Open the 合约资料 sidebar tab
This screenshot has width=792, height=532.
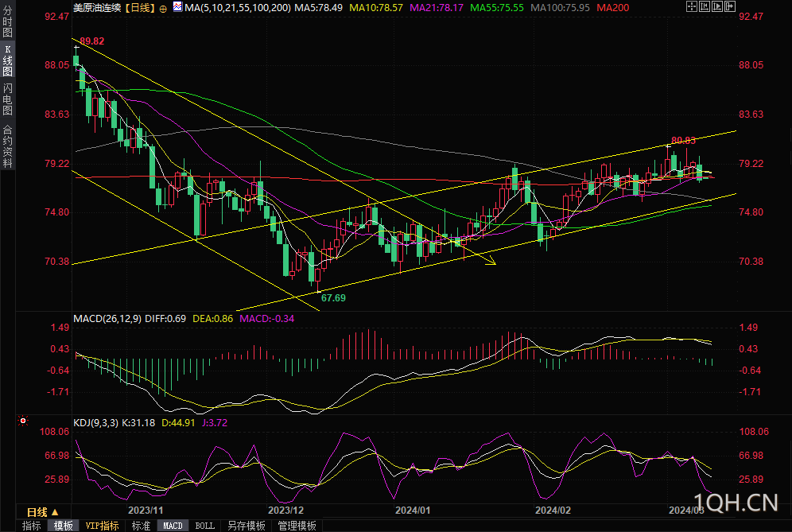pyautogui.click(x=8, y=146)
